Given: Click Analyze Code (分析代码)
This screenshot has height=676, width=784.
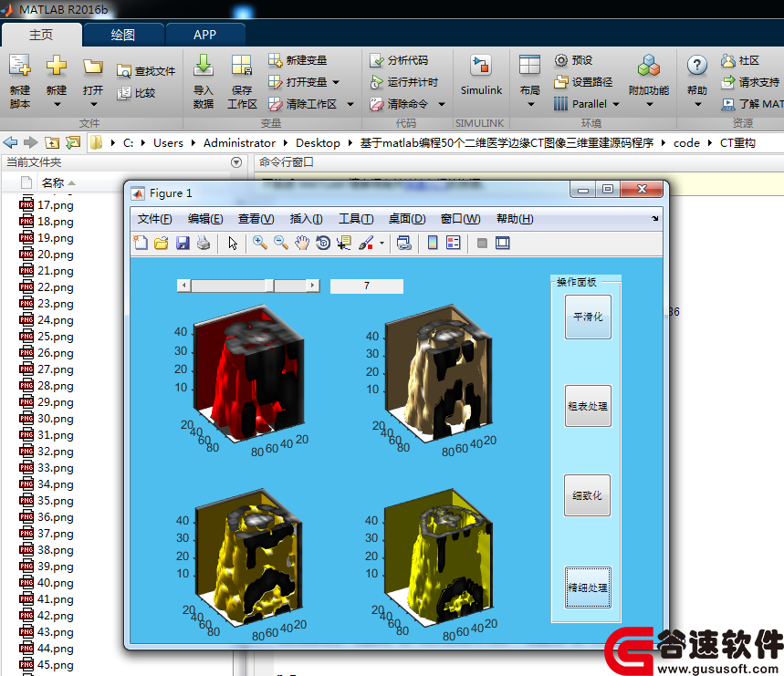Looking at the screenshot, I should 399,60.
